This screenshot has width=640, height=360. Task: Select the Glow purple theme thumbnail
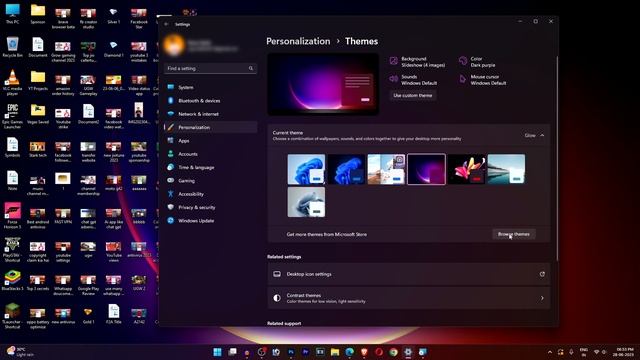[x=426, y=169]
